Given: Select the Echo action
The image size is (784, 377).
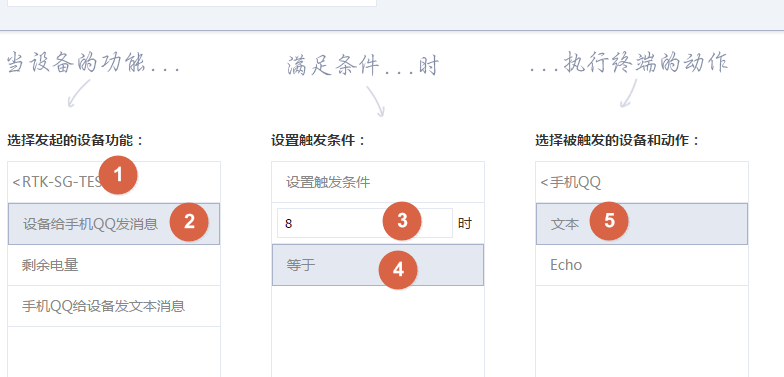Looking at the screenshot, I should click(x=642, y=265).
